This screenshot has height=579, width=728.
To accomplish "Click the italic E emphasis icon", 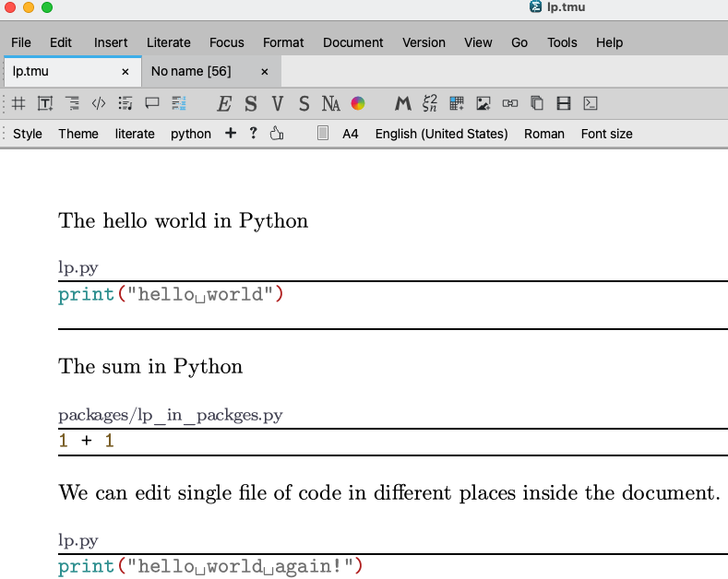I will (224, 103).
